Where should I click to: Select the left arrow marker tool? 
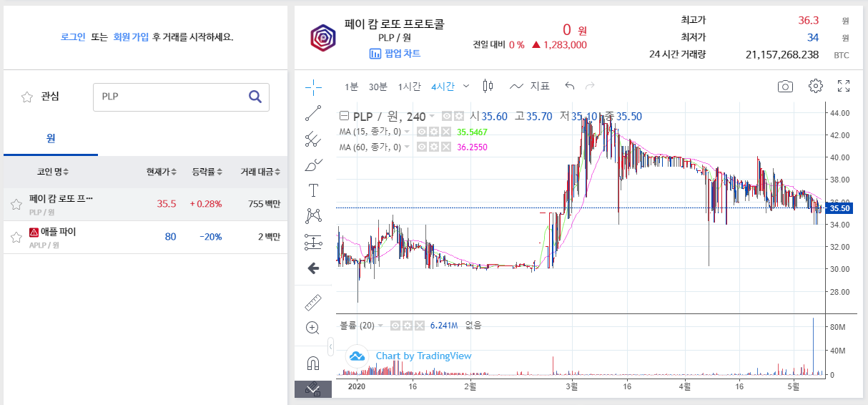coord(313,268)
